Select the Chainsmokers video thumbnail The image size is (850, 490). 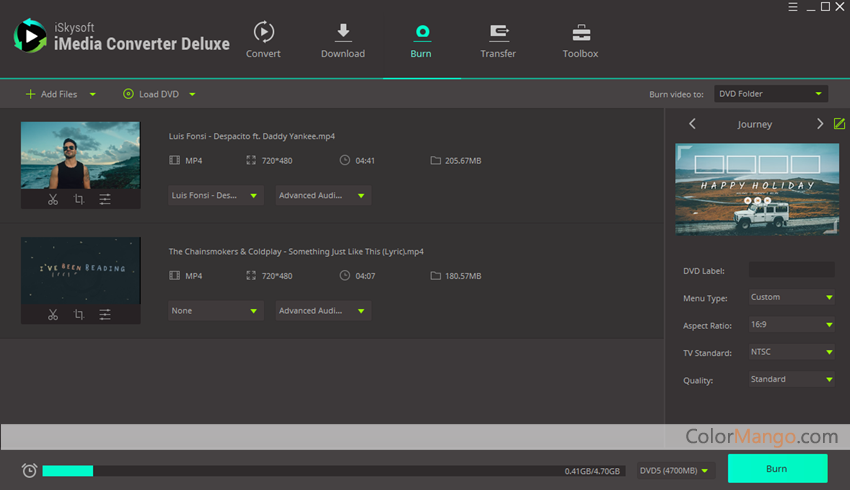[x=80, y=270]
